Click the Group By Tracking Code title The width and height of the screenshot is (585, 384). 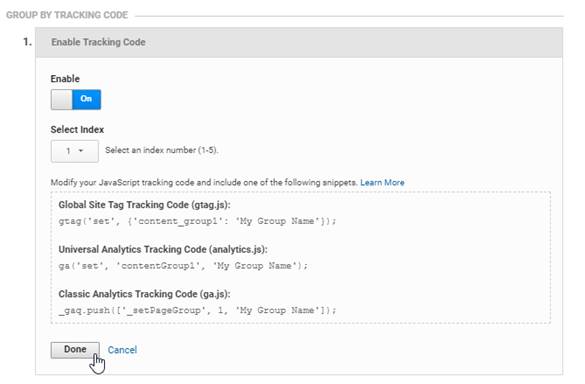click(67, 15)
